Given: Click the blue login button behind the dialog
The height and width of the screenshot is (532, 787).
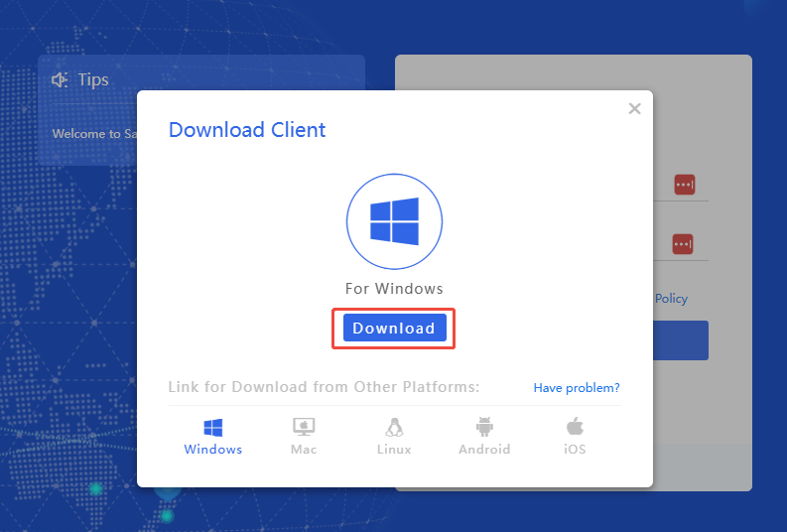Looking at the screenshot, I should 681,340.
